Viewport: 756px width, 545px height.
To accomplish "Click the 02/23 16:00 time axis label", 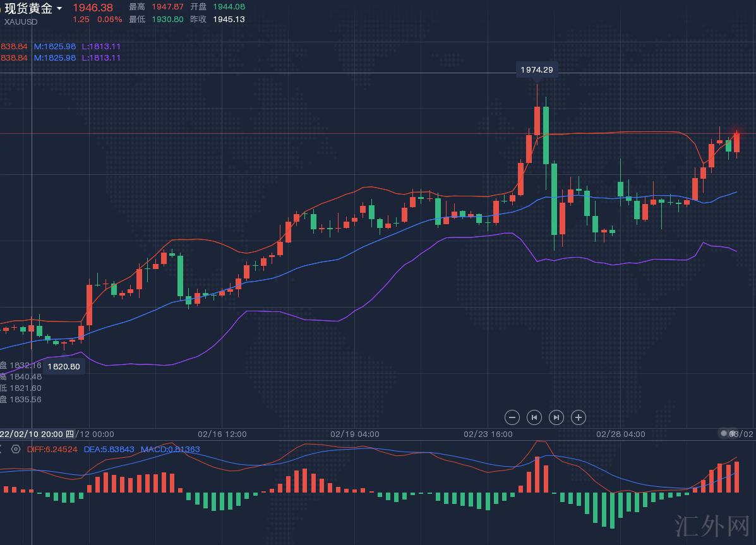I will pos(488,434).
